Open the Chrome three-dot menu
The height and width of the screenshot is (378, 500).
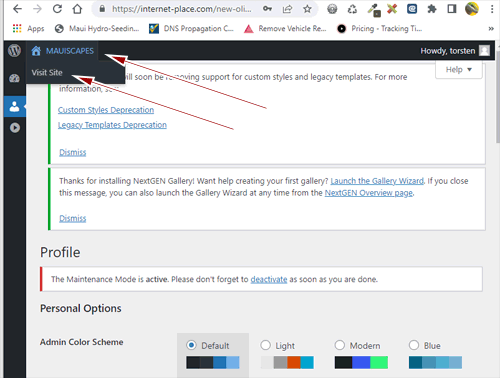tap(492, 9)
